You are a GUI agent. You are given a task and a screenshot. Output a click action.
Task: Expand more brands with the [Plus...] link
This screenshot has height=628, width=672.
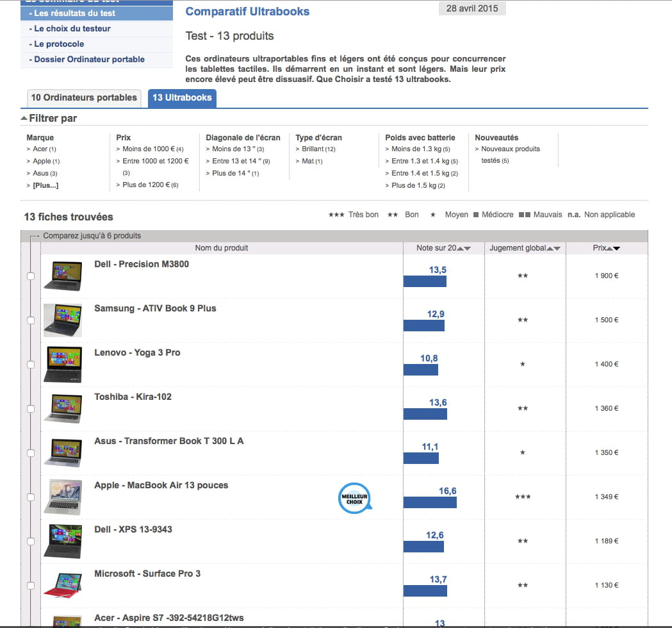point(45,185)
